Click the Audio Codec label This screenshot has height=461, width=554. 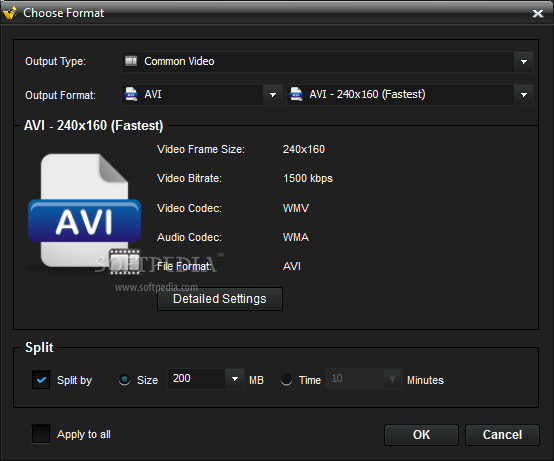click(189, 237)
